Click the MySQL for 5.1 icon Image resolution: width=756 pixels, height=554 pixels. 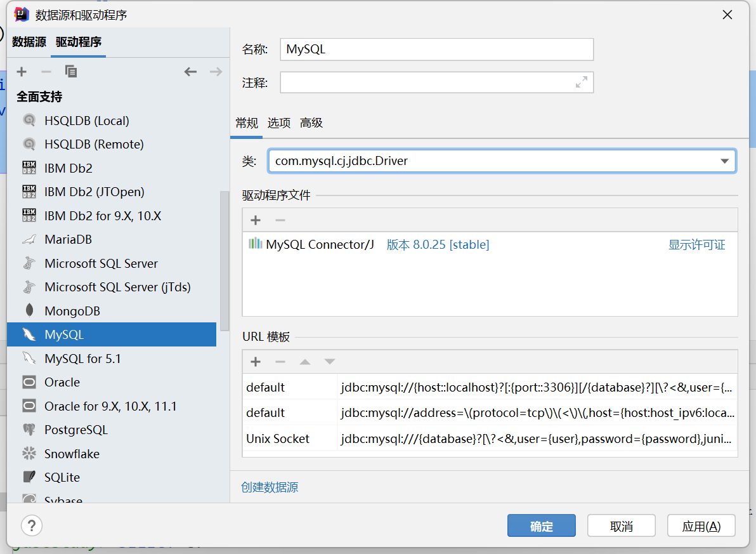pos(29,359)
